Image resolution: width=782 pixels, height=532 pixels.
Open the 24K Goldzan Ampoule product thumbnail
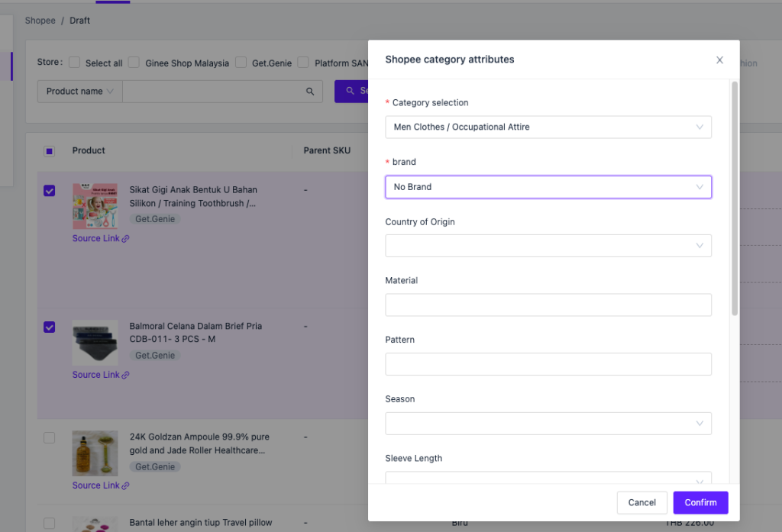(x=95, y=453)
